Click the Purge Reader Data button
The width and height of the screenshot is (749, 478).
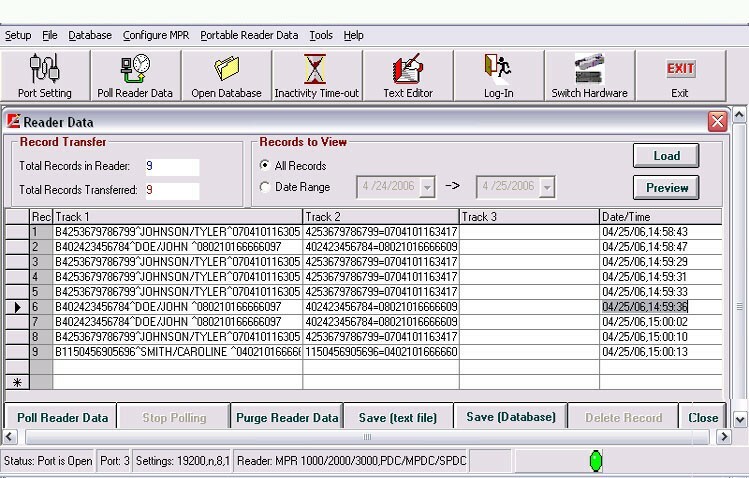(x=287, y=417)
